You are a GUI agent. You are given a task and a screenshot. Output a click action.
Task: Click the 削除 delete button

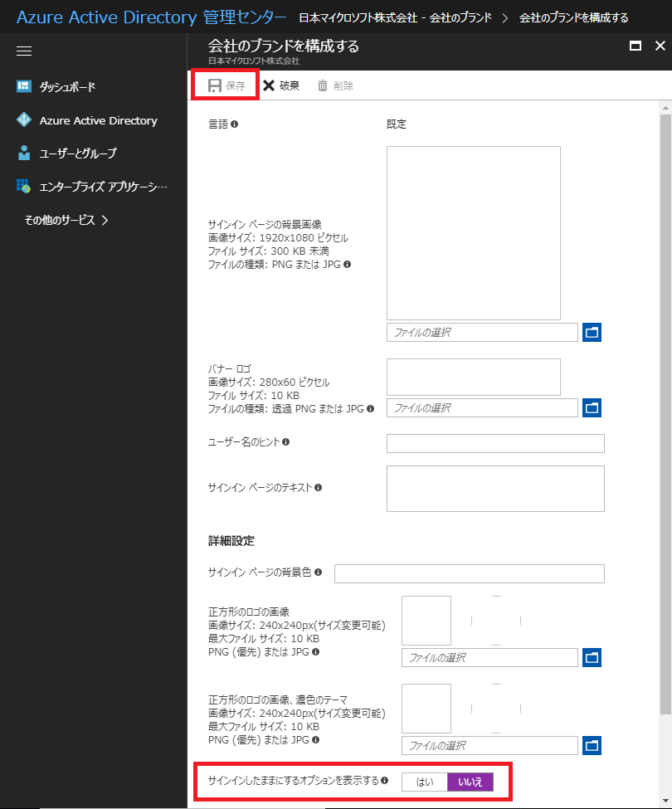point(335,85)
